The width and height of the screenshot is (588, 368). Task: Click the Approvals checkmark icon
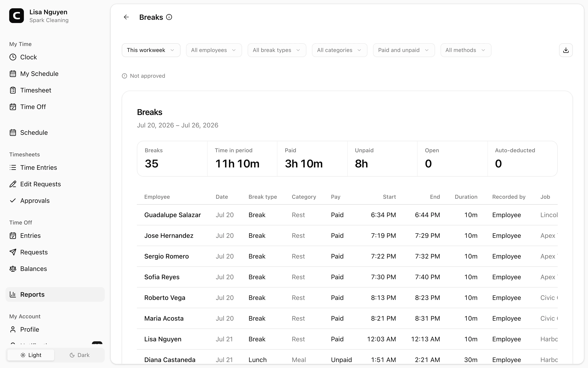point(13,201)
